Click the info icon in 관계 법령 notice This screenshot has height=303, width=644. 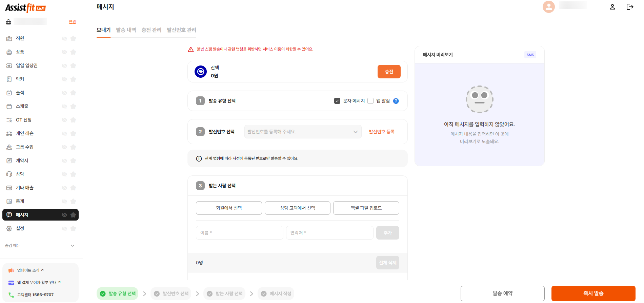[199, 158]
